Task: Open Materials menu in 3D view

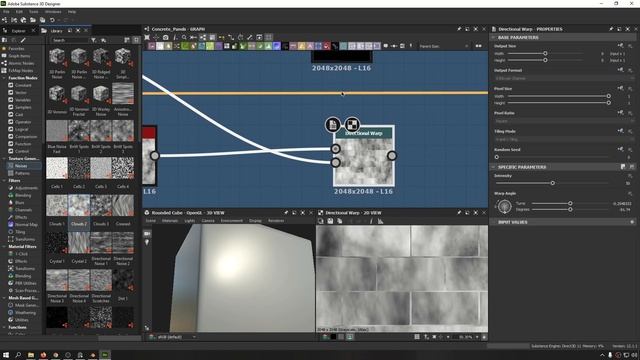Action: [x=170, y=221]
